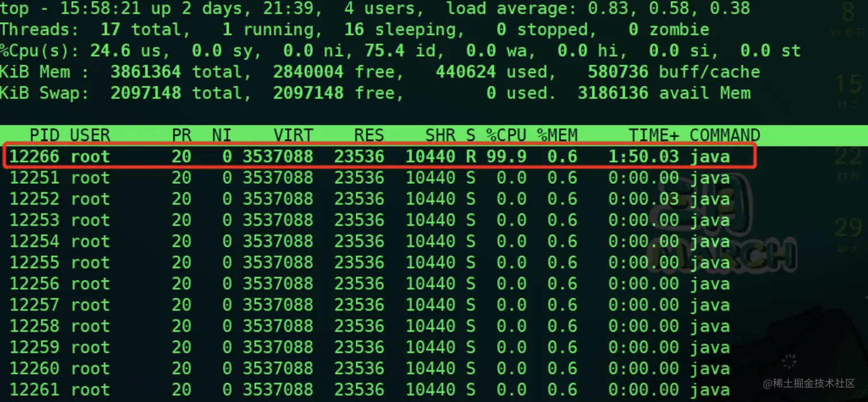Click the RES column header
This screenshot has height=402, width=868.
tap(369, 136)
